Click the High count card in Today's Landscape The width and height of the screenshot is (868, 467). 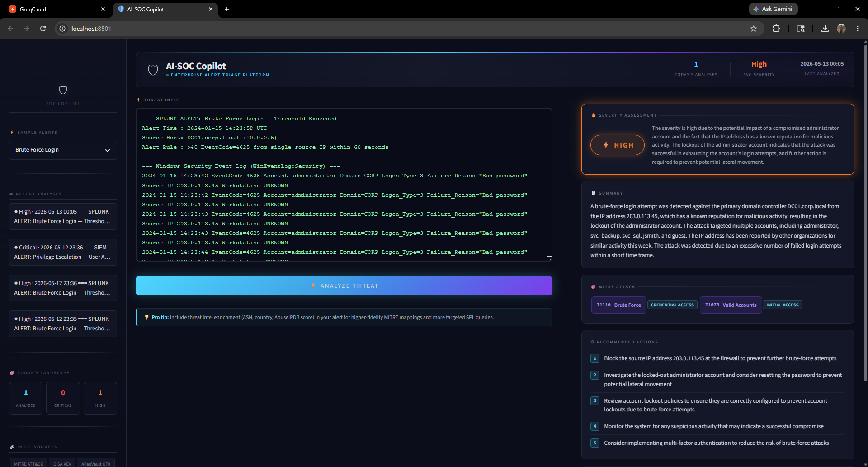coord(100,398)
